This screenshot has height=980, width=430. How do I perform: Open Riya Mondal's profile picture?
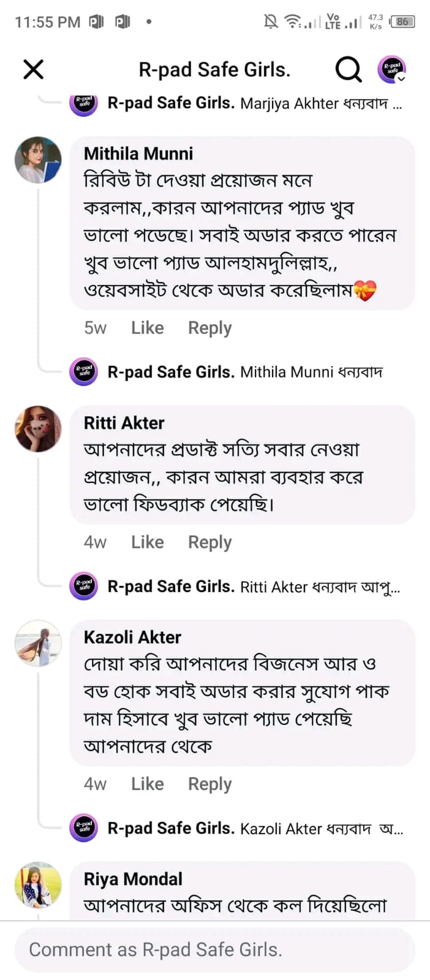38,885
